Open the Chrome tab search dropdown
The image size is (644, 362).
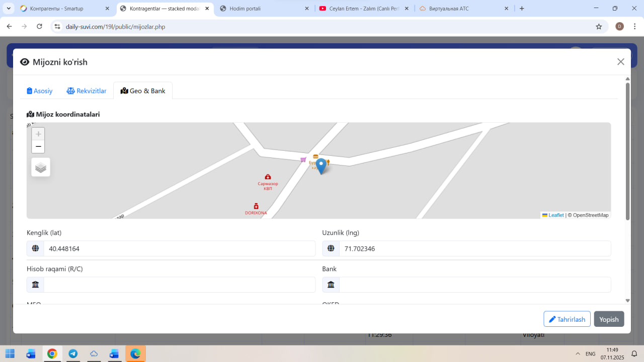9,9
